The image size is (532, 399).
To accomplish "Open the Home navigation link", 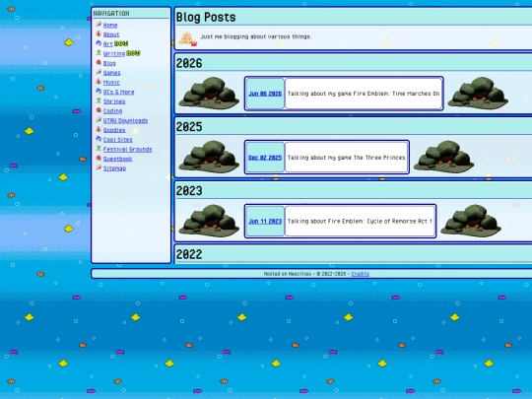I will click(110, 25).
